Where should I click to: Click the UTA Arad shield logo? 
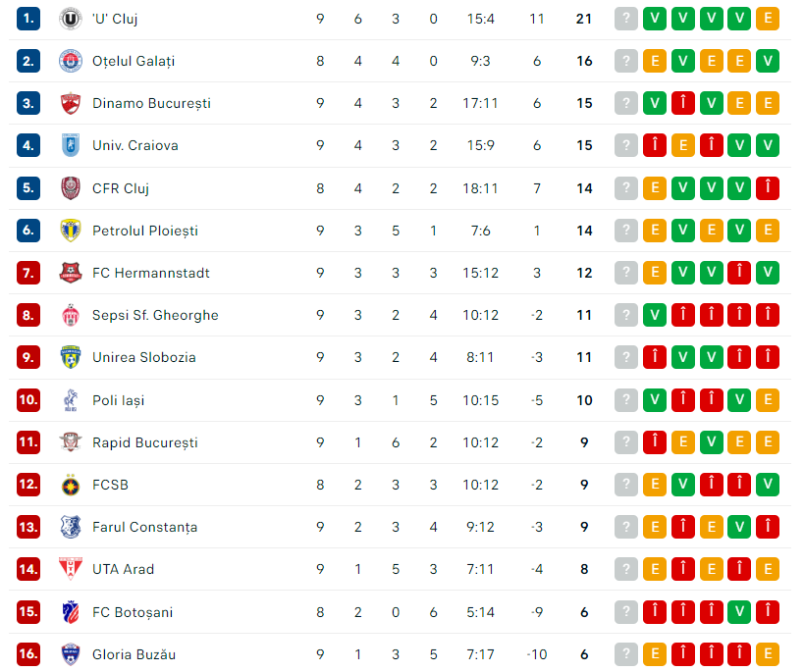click(x=71, y=569)
